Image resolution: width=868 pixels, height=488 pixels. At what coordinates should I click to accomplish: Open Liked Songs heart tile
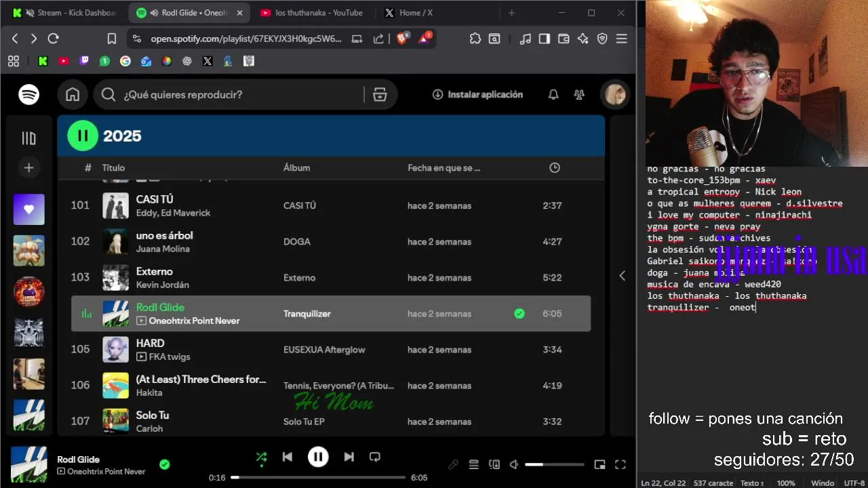pyautogui.click(x=28, y=209)
